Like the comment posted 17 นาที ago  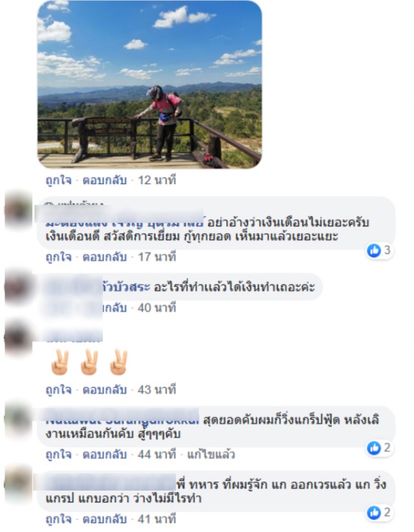click(58, 257)
